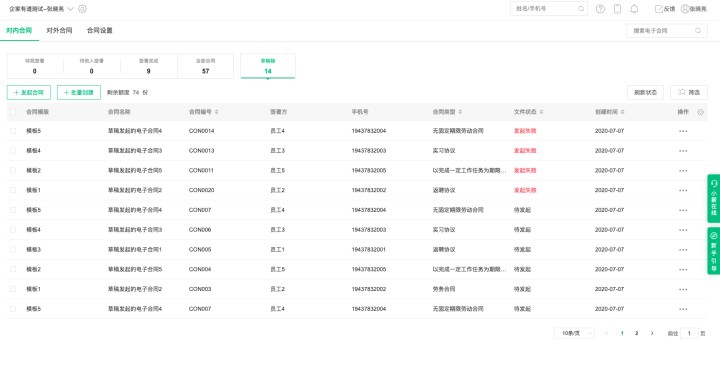Open more actions for CON003 row

[683, 290]
